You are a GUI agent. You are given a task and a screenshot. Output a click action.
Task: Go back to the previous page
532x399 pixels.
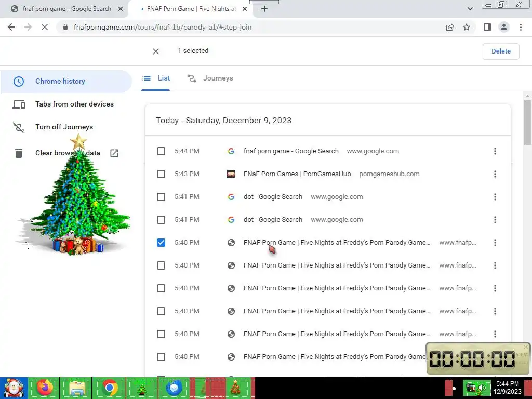click(11, 27)
